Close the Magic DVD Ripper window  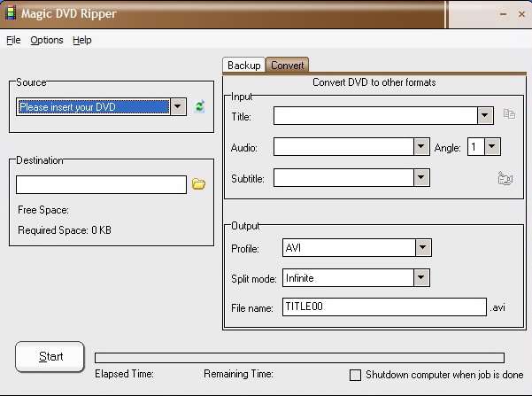[522, 14]
